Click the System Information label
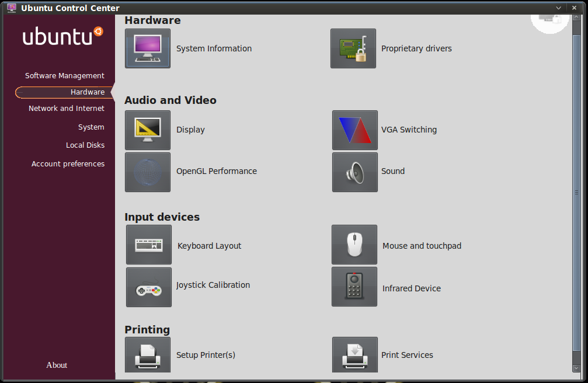Screen dimensions: 588x383 point(214,48)
